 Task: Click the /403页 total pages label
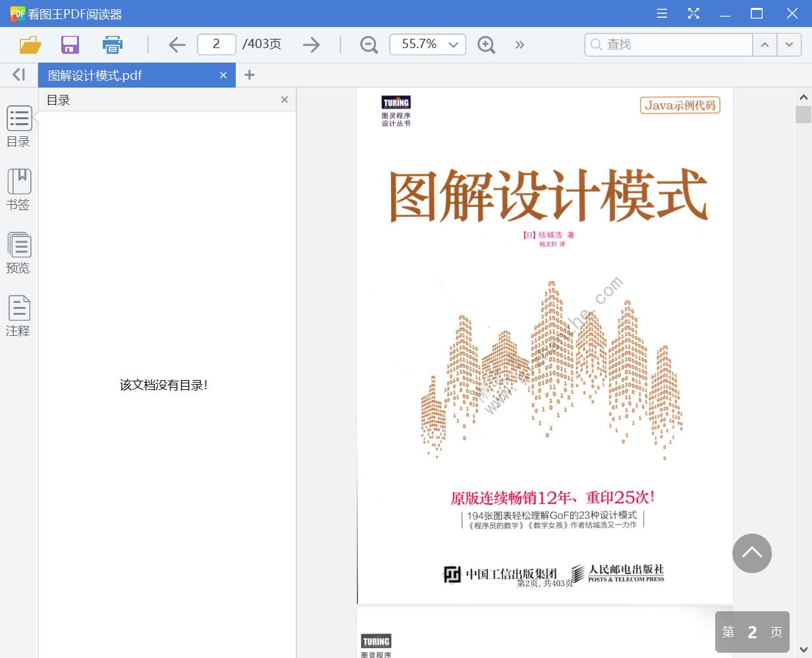click(261, 44)
